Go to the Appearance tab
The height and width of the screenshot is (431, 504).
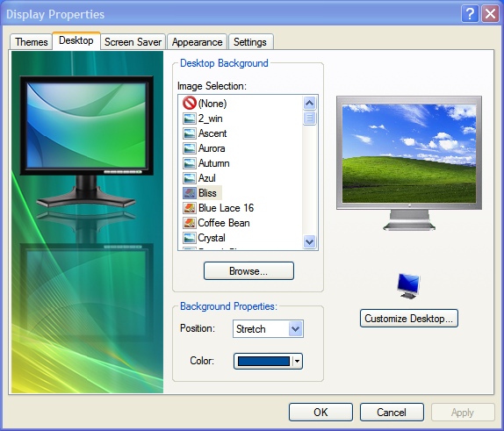197,42
